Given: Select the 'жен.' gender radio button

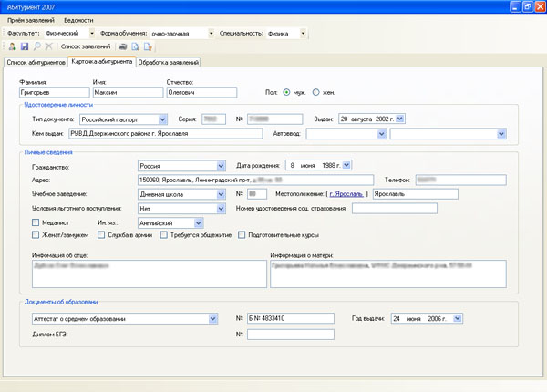Looking at the screenshot, I should pos(316,92).
